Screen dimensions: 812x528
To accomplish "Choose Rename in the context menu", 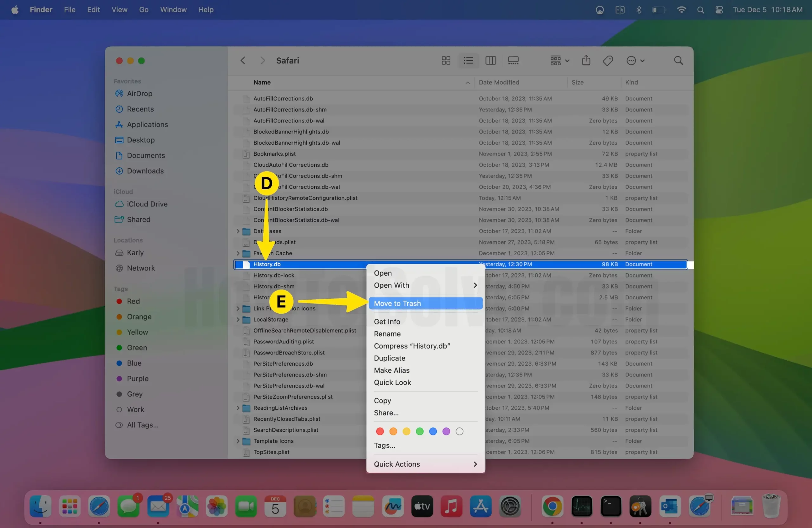I will point(425,334).
